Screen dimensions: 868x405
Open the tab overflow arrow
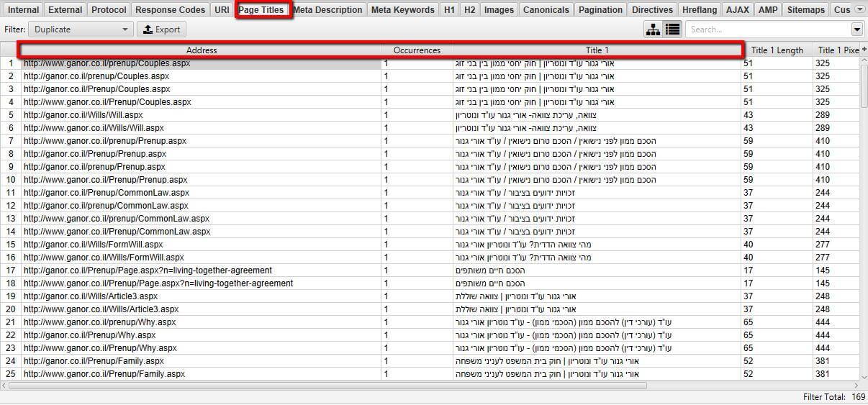click(x=859, y=9)
